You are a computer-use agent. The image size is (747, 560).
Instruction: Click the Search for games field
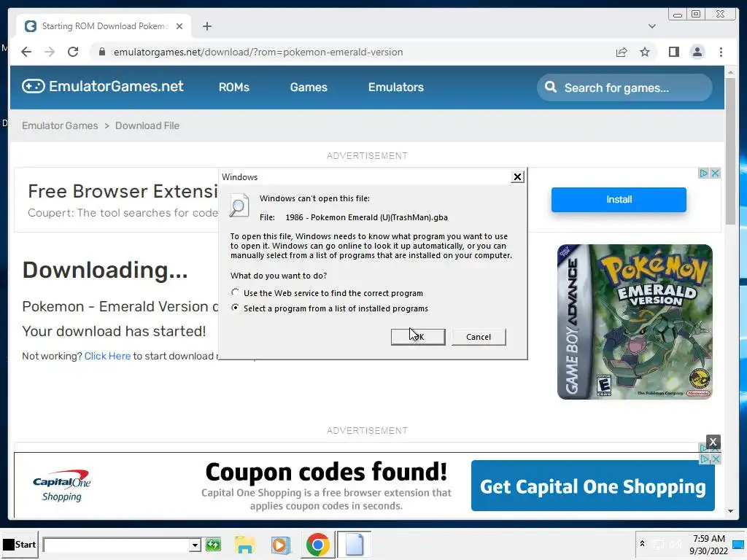point(624,87)
